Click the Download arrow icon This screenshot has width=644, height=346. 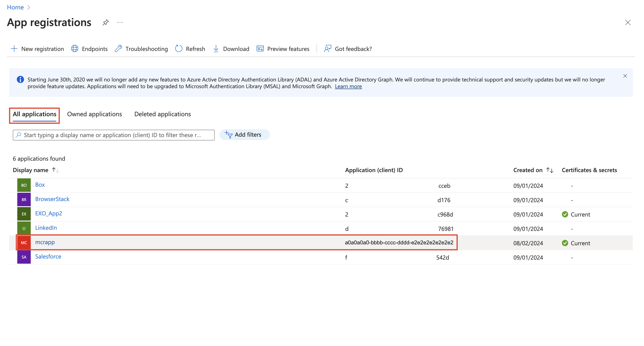(x=216, y=48)
